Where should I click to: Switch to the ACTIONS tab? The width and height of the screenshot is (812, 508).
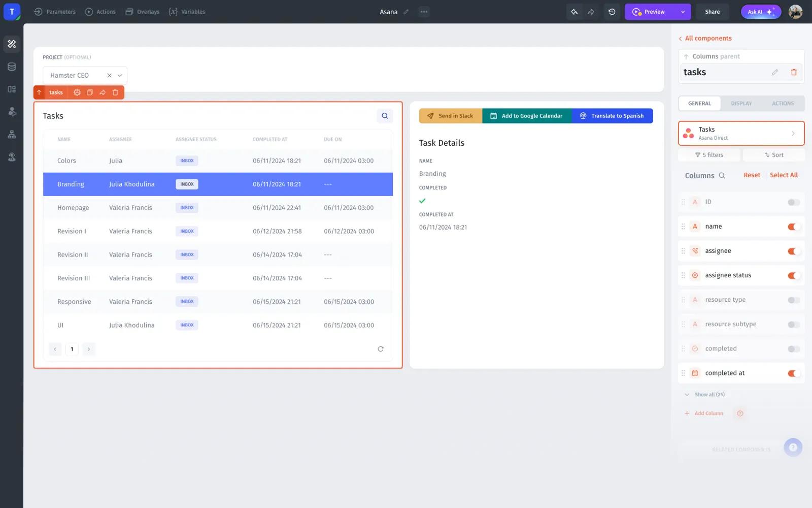pos(783,104)
